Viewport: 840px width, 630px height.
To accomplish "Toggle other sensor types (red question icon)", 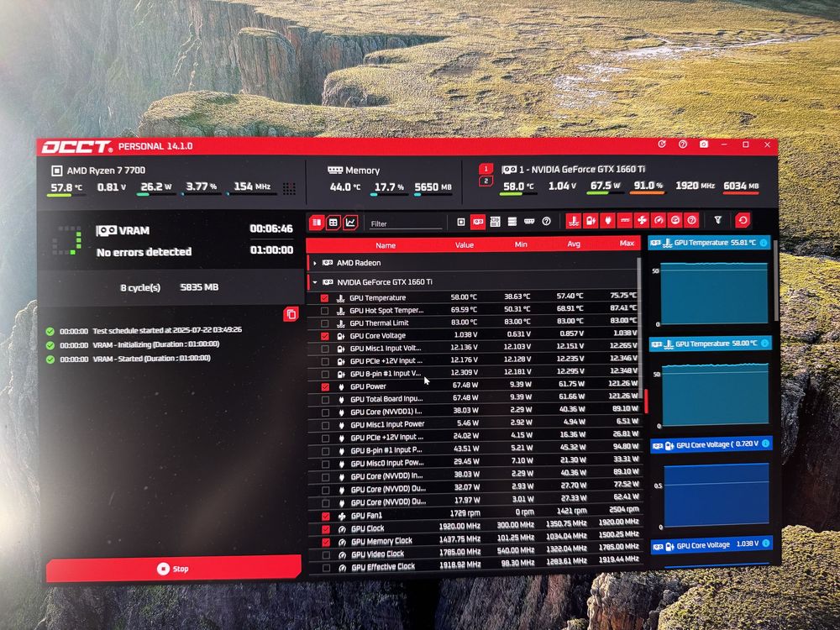I will (692, 220).
